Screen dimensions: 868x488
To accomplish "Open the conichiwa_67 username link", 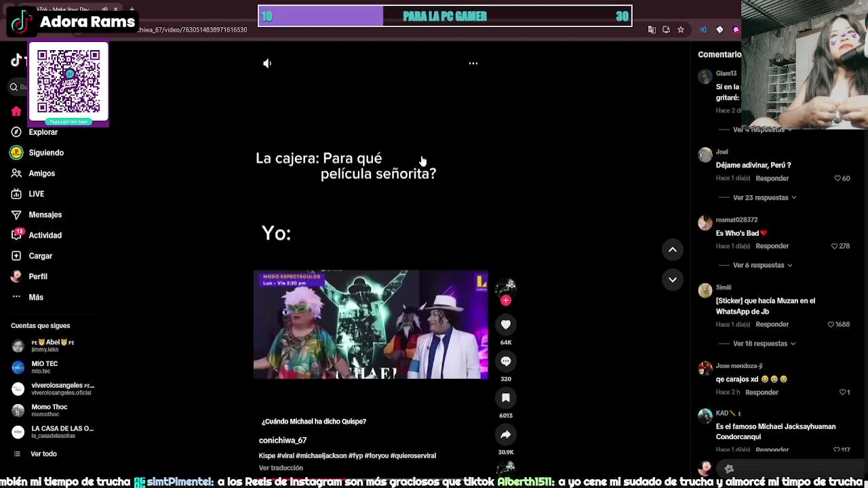I will [283, 441].
